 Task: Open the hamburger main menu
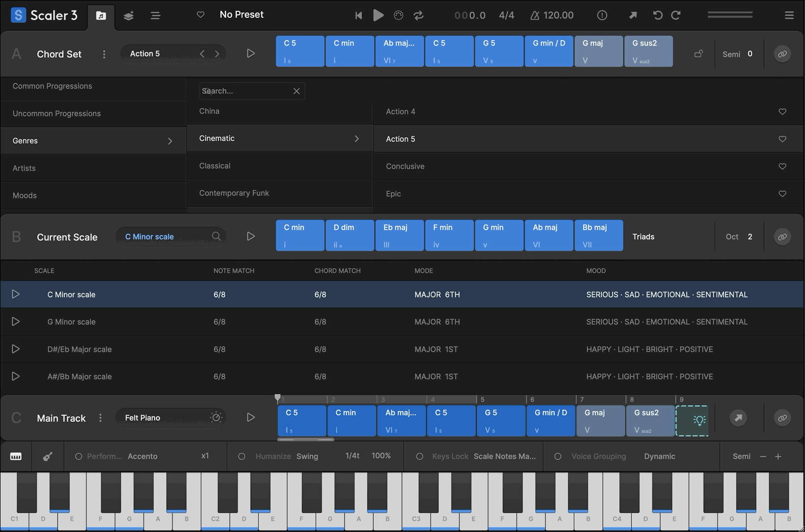[x=789, y=15]
